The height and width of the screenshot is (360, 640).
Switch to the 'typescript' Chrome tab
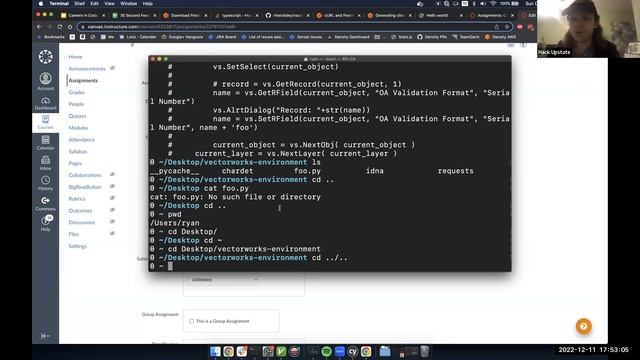(236, 16)
